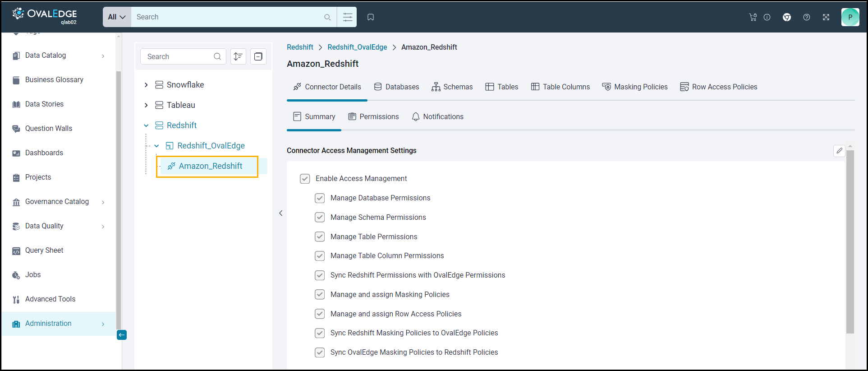Screen dimensions: 868x371
Task: Open the Permissions sub-tab
Action: 373,116
